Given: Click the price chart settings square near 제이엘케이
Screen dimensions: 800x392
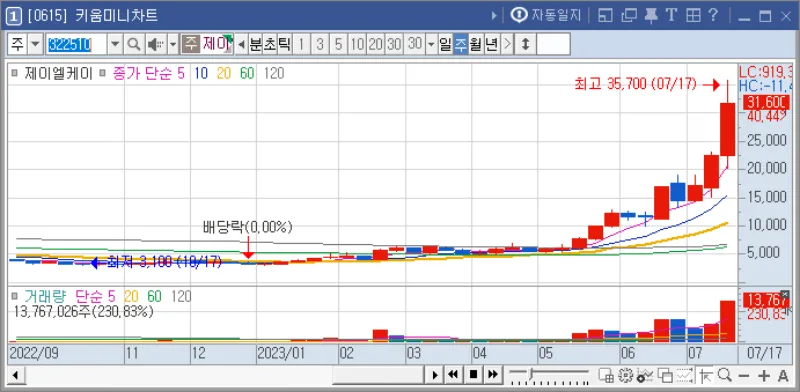Looking at the screenshot, I should [14, 74].
